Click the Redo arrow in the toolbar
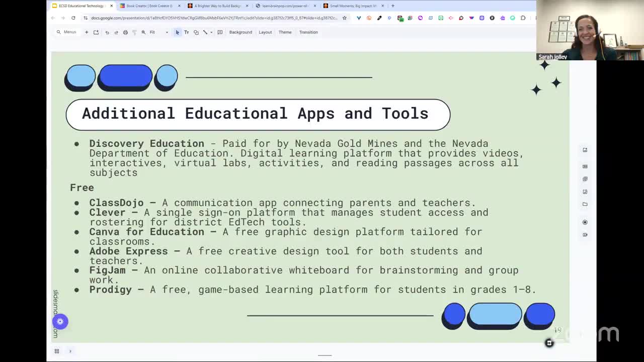Screen dimensions: 644x362 tap(116, 32)
